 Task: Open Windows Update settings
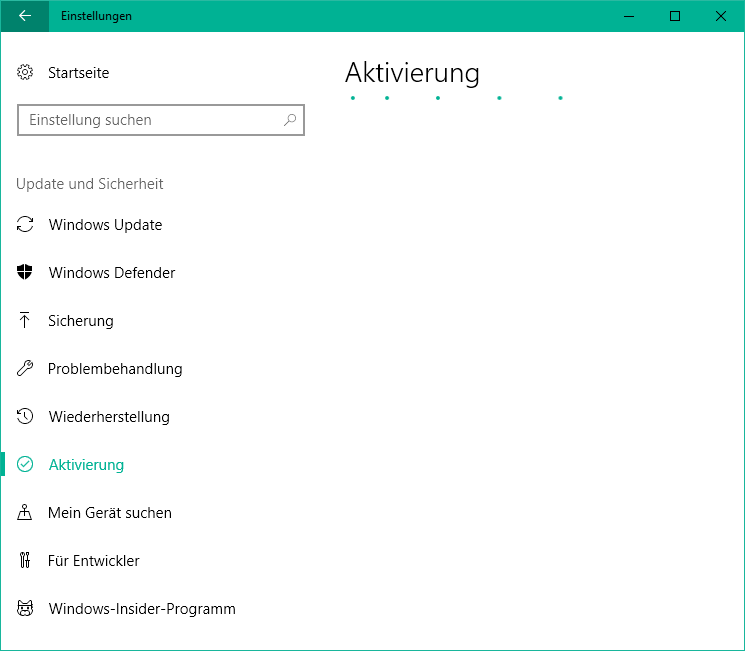105,224
